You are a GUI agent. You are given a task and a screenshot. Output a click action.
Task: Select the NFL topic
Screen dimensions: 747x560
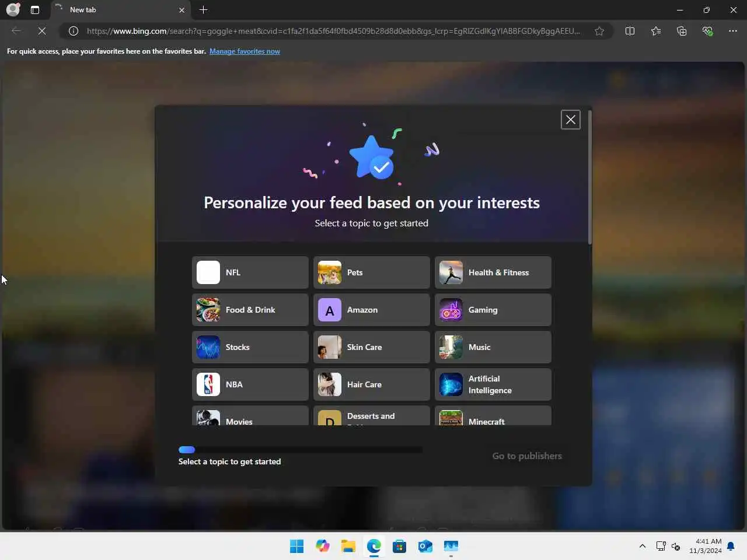pos(250,272)
